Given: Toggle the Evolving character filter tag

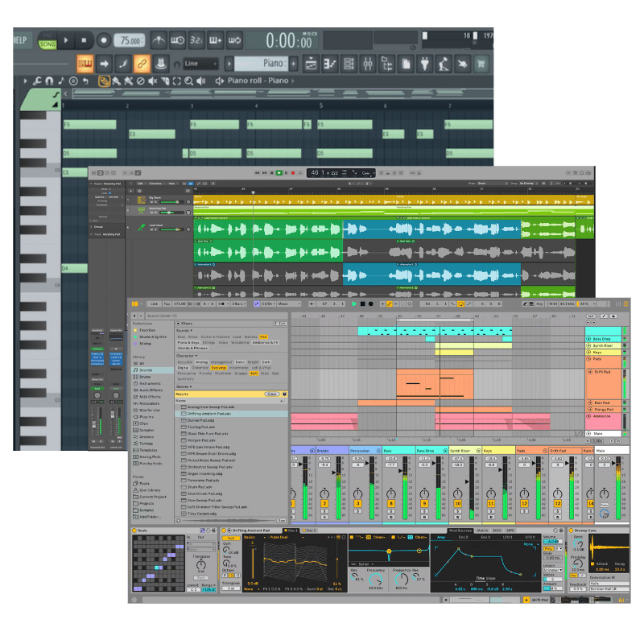Looking at the screenshot, I should pos(218,368).
